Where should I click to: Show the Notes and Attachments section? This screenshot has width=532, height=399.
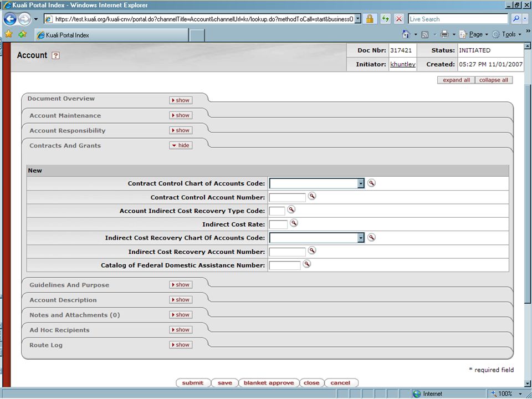point(181,315)
